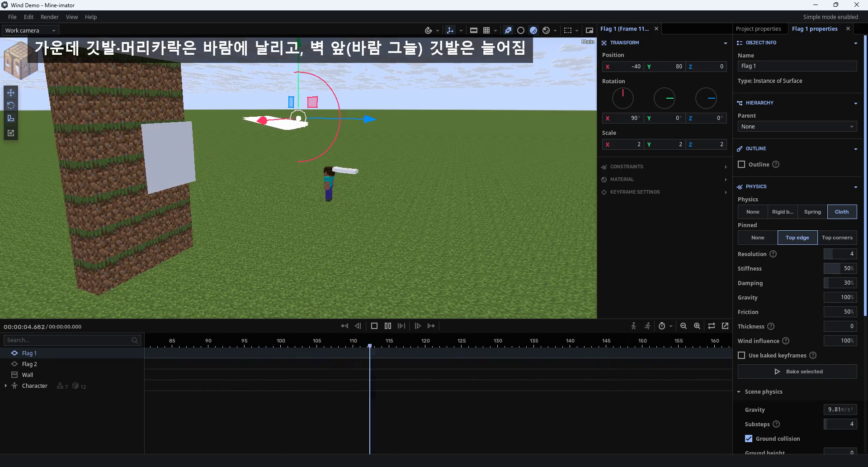Adjust the Damping slider value
The height and width of the screenshot is (467, 868).
[x=840, y=283]
